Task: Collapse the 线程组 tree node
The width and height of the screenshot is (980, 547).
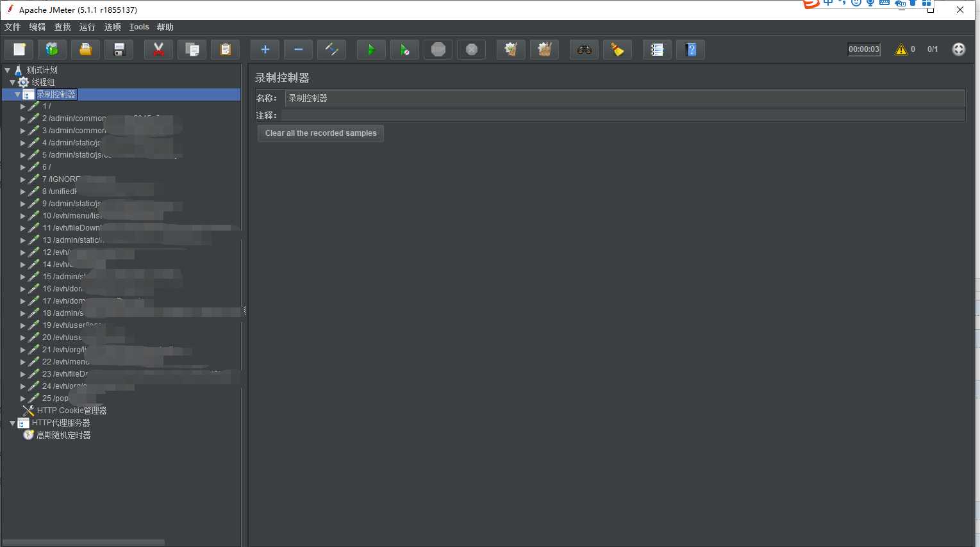Action: tap(12, 82)
